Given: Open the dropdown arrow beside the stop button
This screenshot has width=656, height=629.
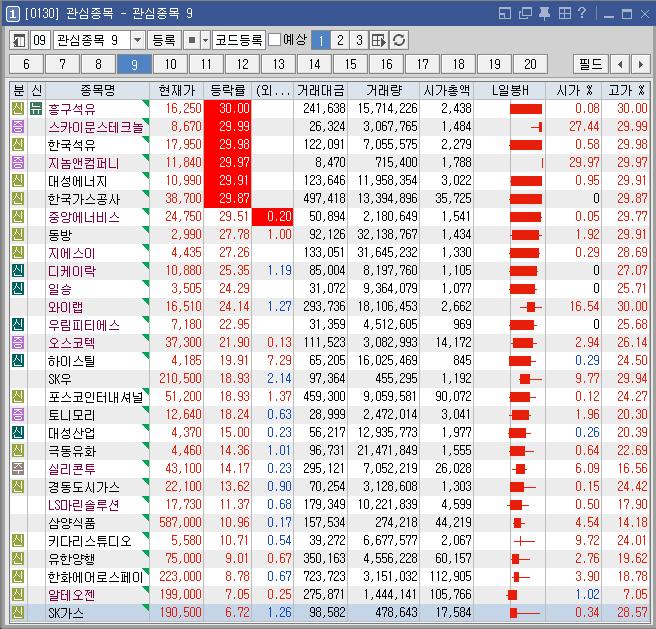Looking at the screenshot, I should (205, 40).
